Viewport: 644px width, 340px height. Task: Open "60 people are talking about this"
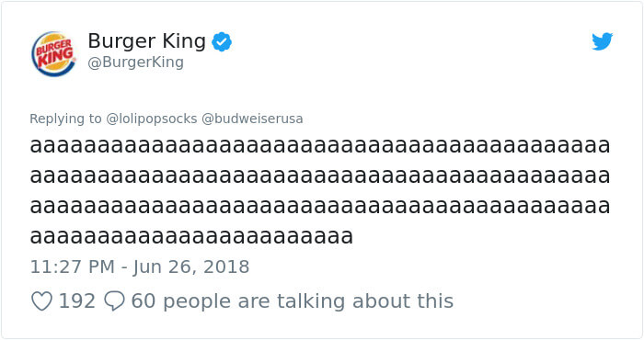click(x=292, y=301)
